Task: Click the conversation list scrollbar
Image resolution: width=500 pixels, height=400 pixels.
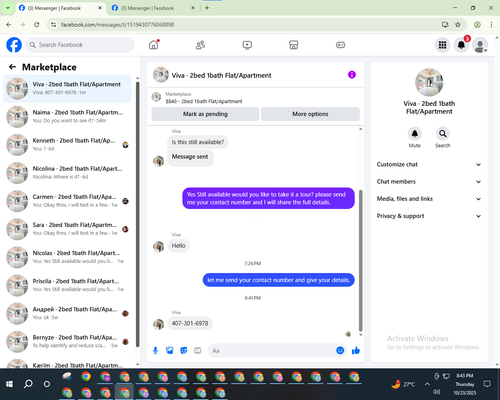Action: pos(138,213)
